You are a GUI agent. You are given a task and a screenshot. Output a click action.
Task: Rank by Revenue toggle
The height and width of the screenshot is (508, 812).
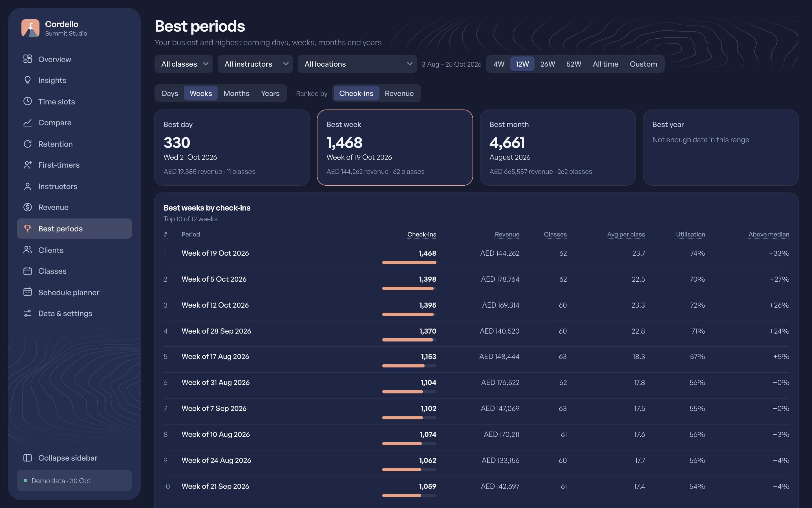click(399, 93)
